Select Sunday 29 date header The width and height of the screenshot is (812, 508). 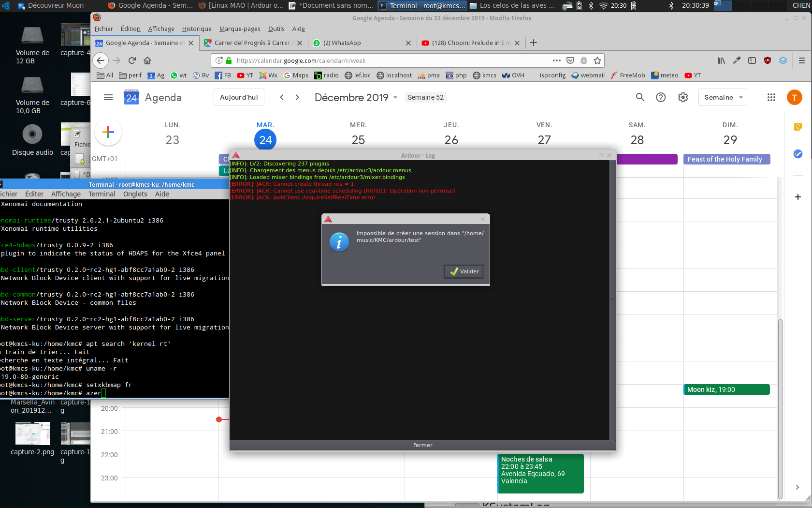[730, 140]
